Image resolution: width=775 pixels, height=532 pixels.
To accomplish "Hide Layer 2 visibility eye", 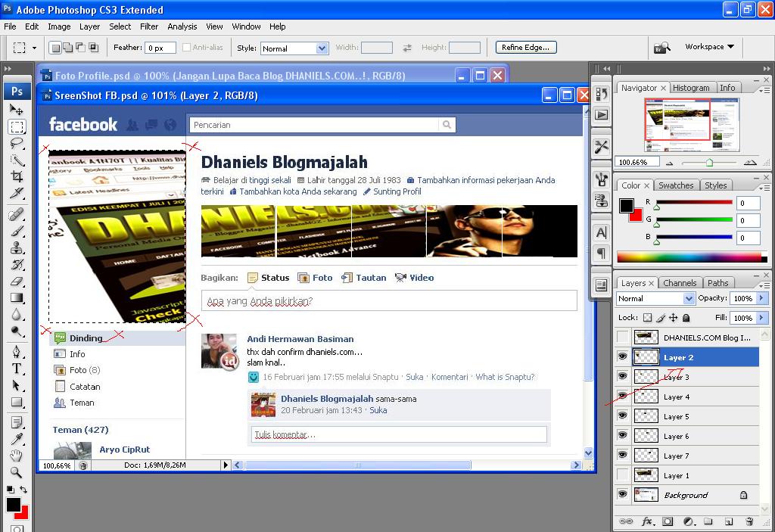I will [623, 356].
